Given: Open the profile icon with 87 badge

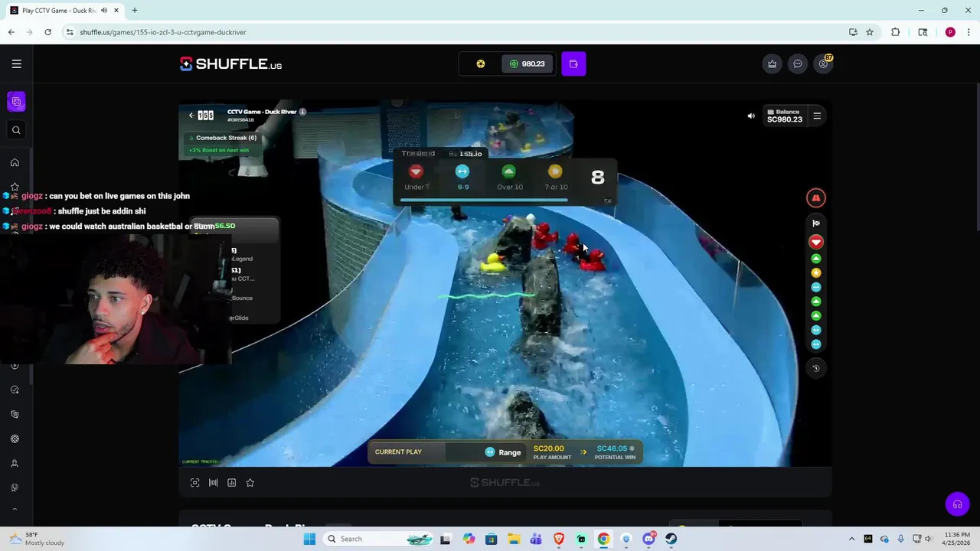Looking at the screenshot, I should pyautogui.click(x=824, y=64).
